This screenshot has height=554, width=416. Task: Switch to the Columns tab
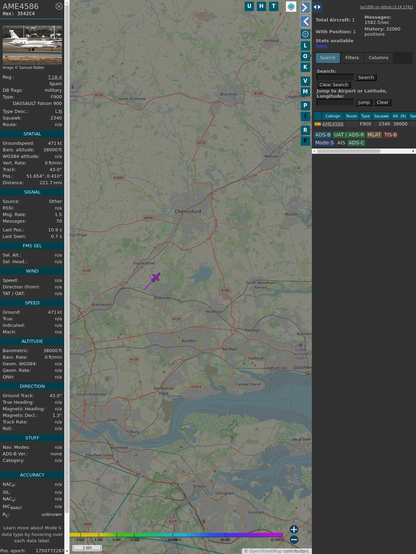pyautogui.click(x=378, y=58)
